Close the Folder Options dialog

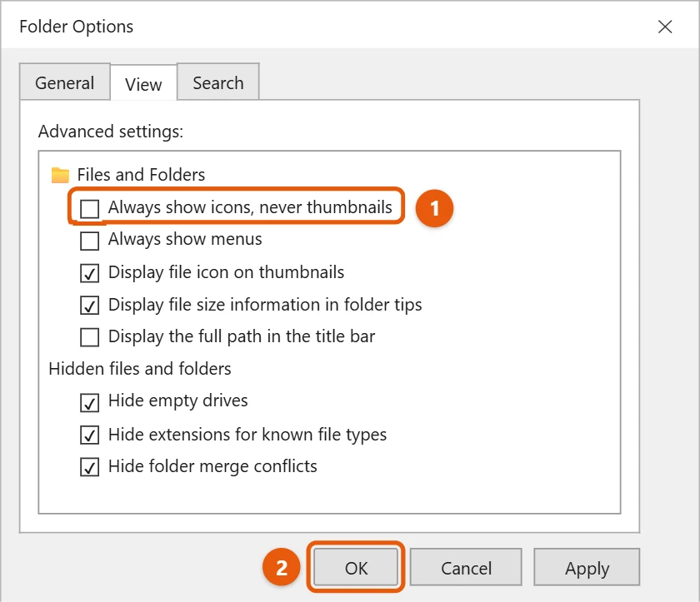click(665, 27)
